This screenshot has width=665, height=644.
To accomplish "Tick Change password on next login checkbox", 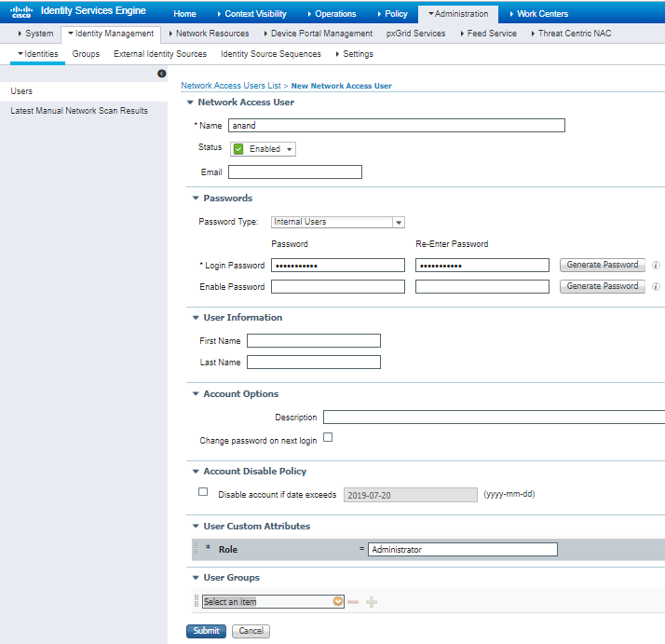I will point(328,437).
